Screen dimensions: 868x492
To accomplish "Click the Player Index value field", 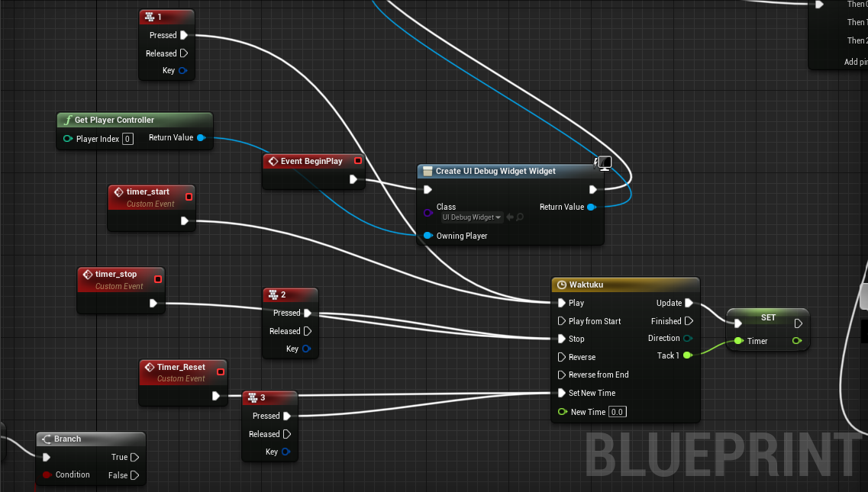I will point(127,139).
